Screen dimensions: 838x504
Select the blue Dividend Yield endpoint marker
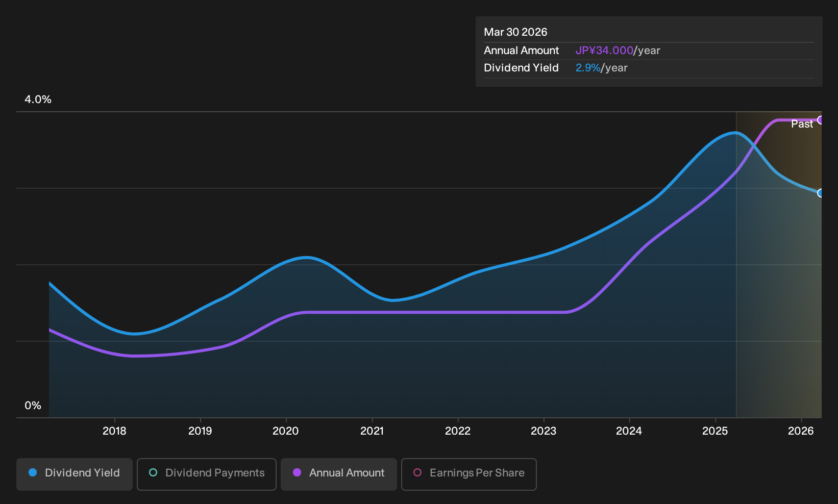tap(821, 193)
